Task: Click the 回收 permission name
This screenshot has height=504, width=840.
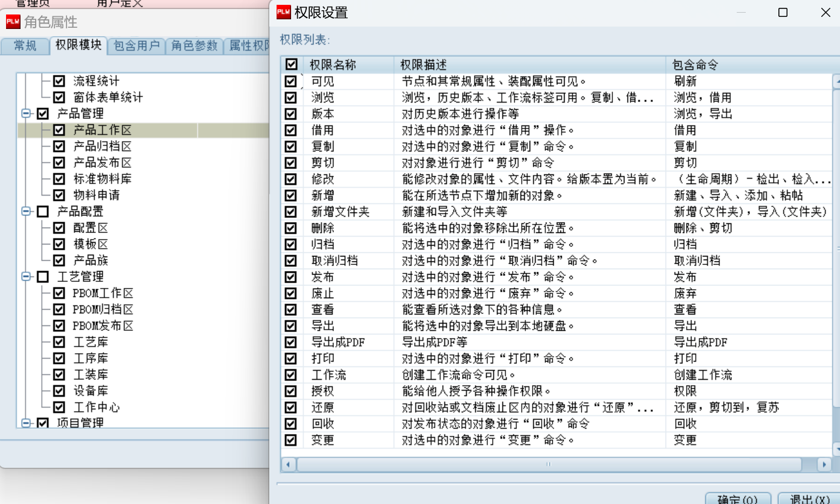Action: point(322,424)
